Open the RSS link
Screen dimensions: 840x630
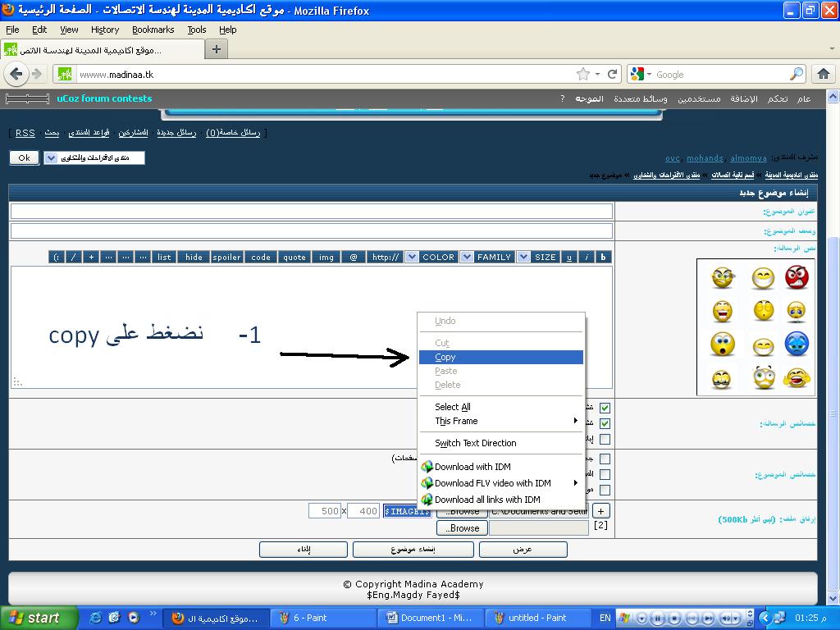25,133
